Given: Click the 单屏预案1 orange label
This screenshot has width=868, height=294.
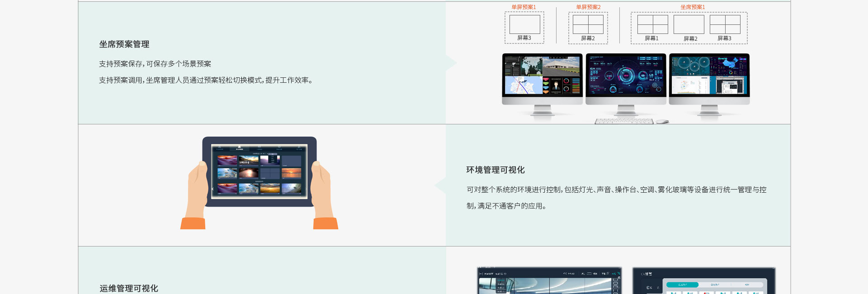Looking at the screenshot, I should click(x=524, y=7).
